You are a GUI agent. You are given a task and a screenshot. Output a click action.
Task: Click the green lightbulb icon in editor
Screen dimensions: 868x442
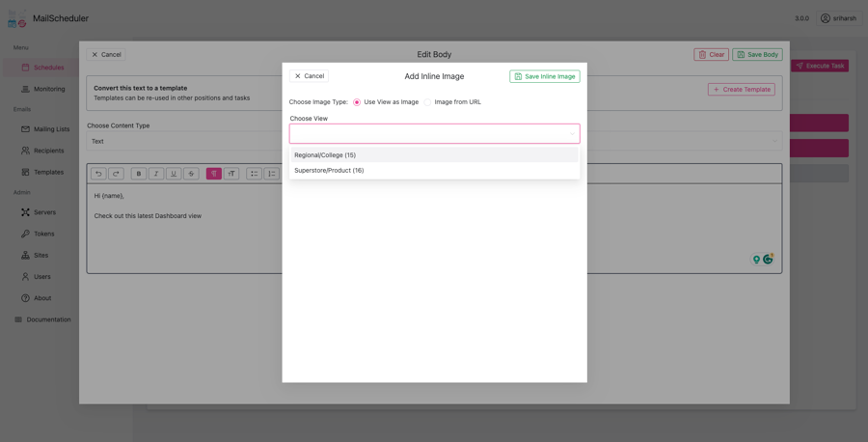pyautogui.click(x=756, y=260)
